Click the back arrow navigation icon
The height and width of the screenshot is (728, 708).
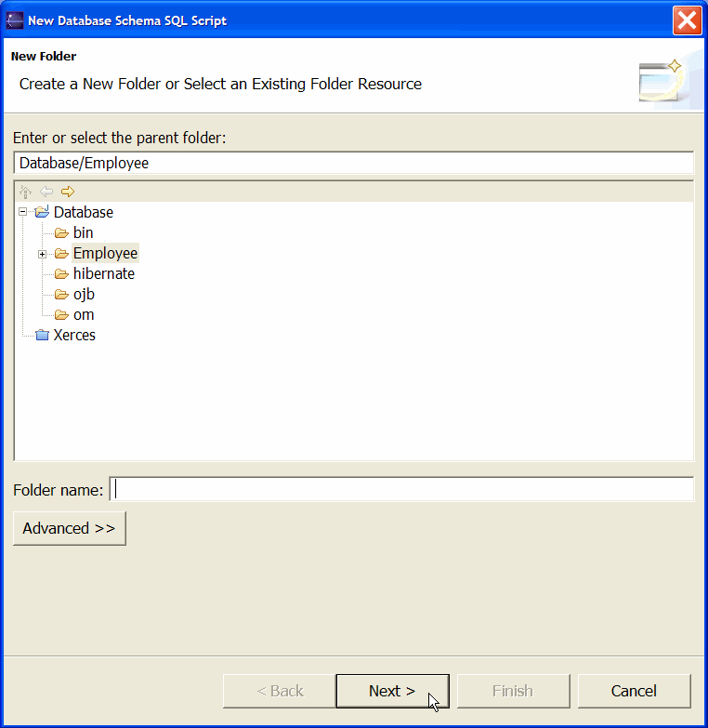point(46,192)
